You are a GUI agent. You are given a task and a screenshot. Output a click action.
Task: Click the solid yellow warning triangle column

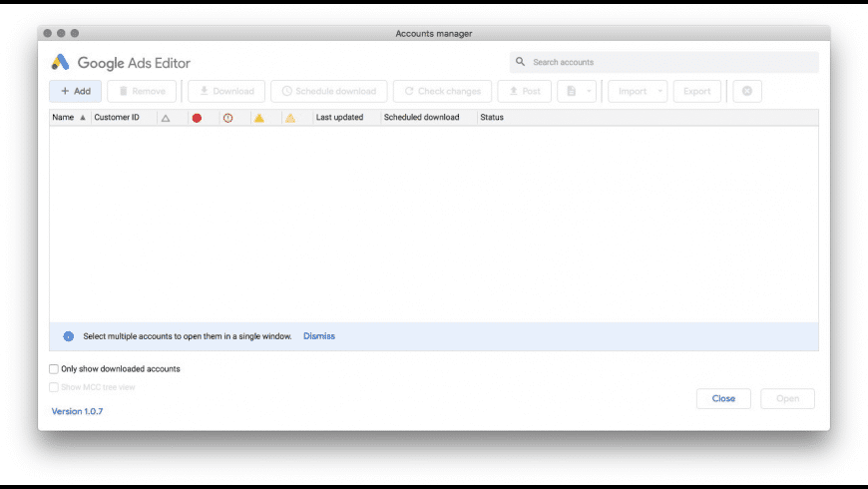(259, 118)
